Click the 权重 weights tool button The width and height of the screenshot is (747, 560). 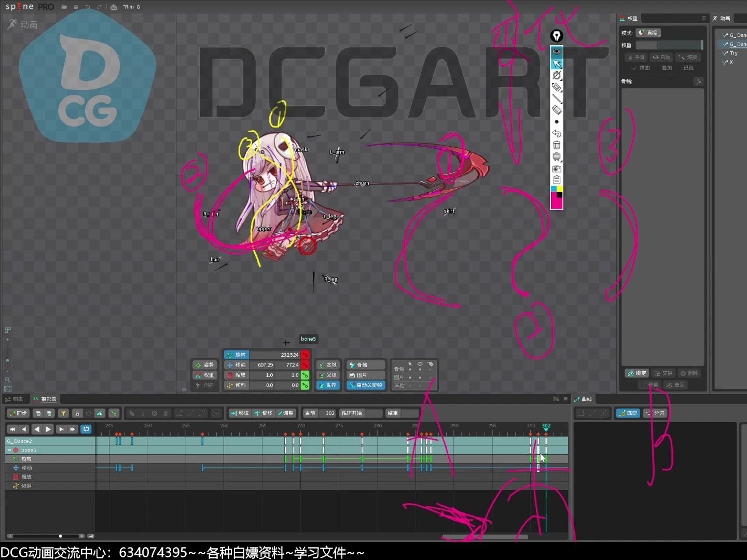tap(205, 375)
